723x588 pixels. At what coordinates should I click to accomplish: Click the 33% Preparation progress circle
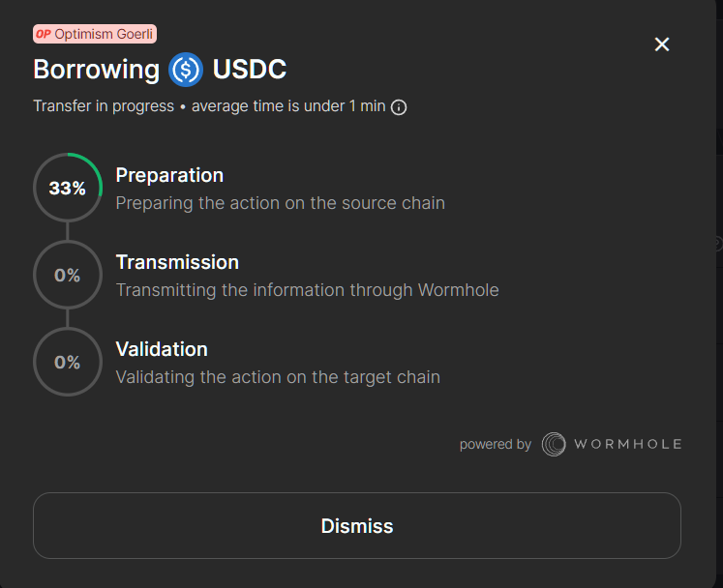[67, 189]
